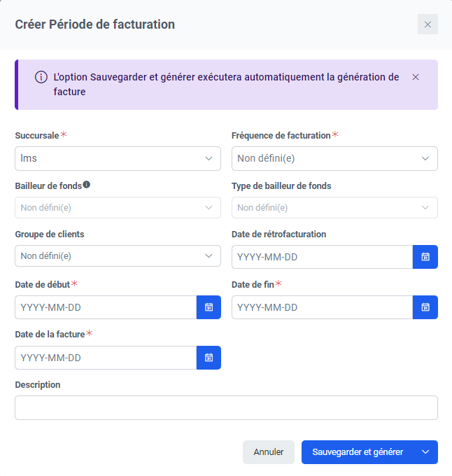Viewport: 452px width, 476px height.
Task: Focus the Description text field
Action: tap(226, 407)
